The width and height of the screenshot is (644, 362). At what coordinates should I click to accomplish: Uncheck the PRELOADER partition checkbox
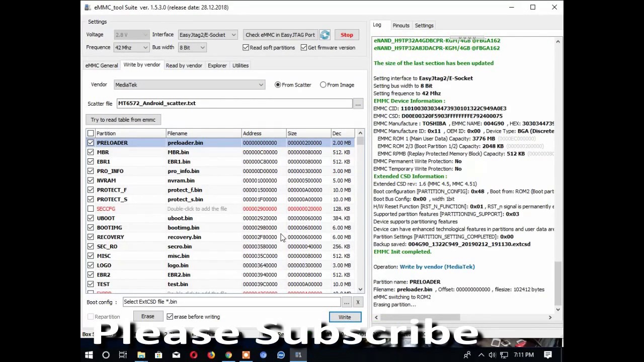(91, 143)
